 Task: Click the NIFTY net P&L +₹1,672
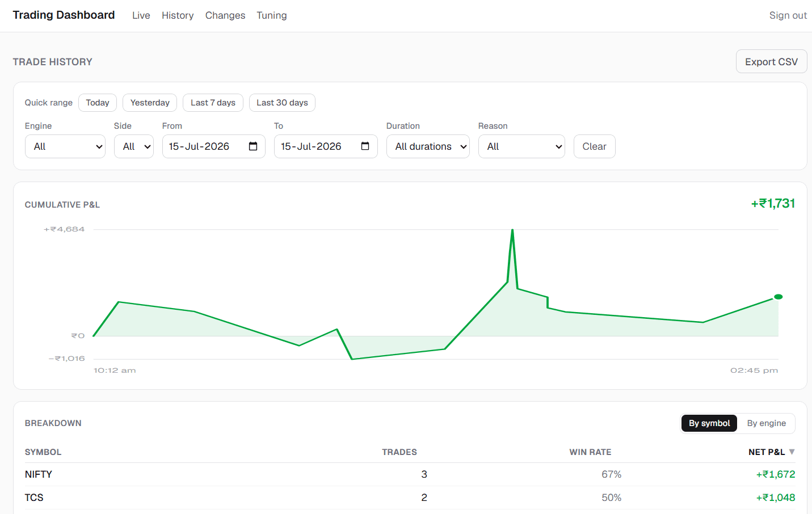coord(776,474)
